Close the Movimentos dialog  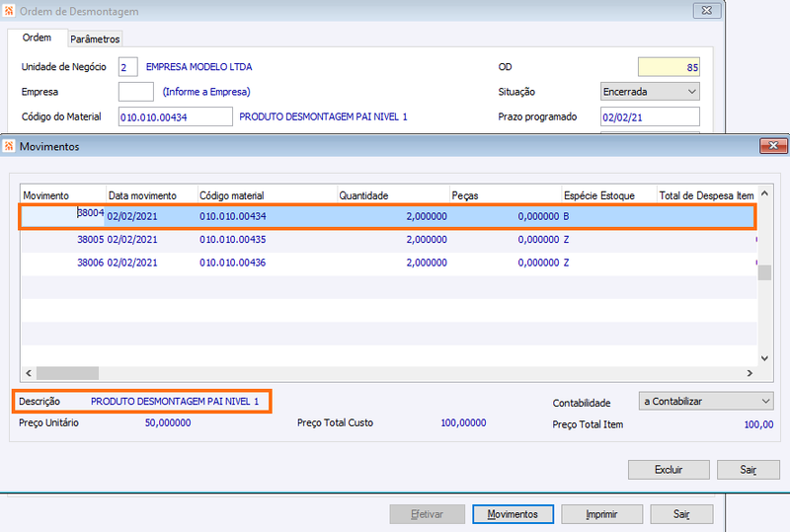coord(771,146)
